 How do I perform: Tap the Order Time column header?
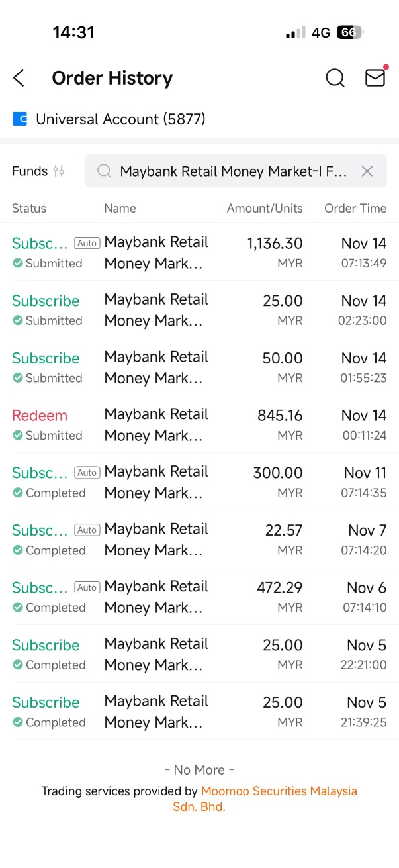(355, 208)
